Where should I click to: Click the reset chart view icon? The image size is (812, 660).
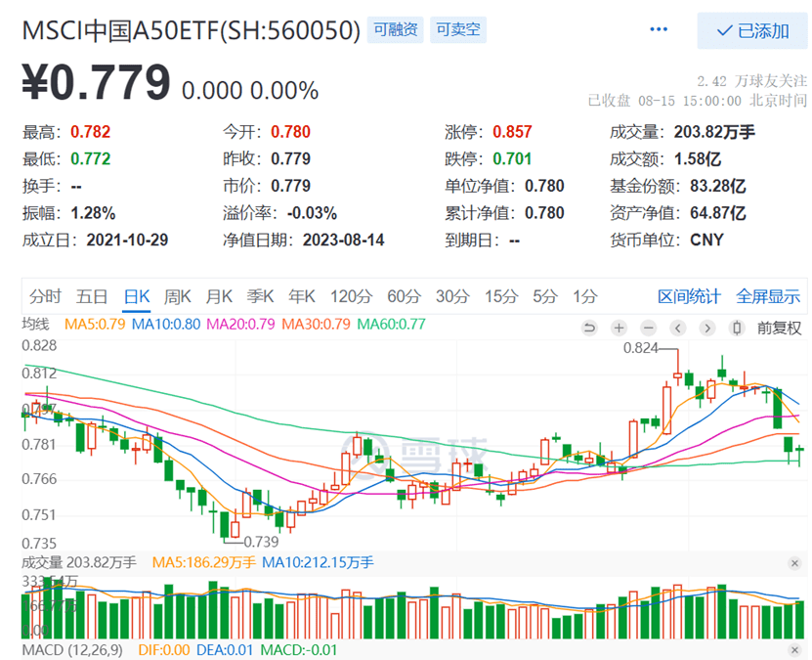pos(588,328)
